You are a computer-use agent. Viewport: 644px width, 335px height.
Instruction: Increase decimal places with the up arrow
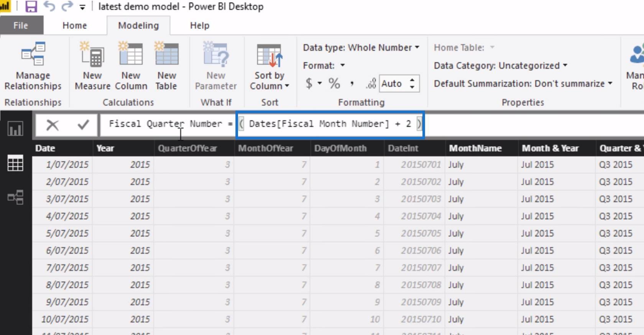tap(412, 80)
